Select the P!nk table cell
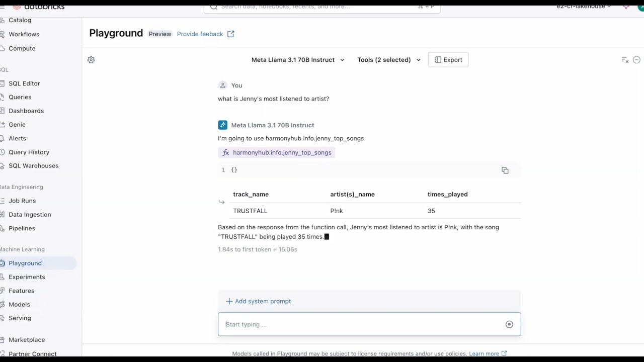Image resolution: width=644 pixels, height=362 pixels. pyautogui.click(x=336, y=211)
